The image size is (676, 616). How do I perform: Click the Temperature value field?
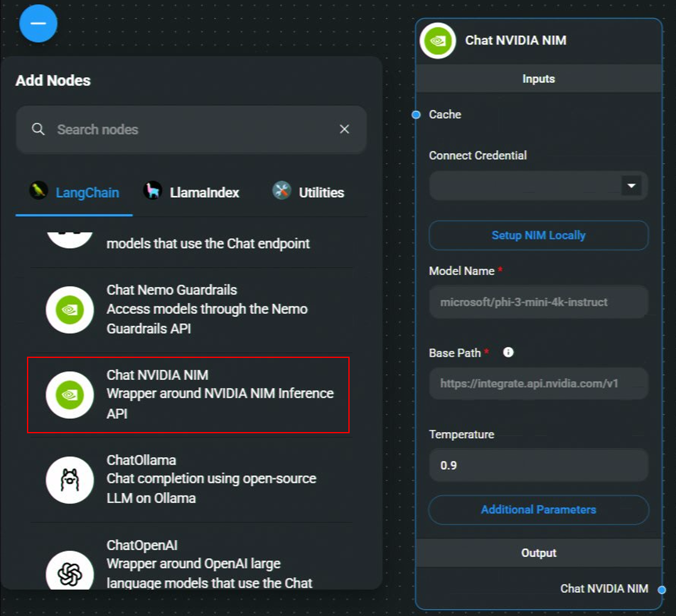point(538,466)
